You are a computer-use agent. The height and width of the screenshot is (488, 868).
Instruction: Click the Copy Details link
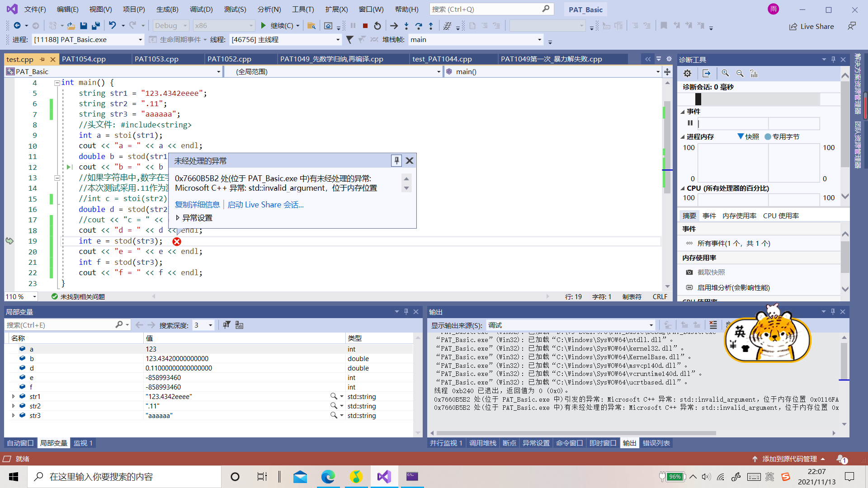tap(197, 205)
